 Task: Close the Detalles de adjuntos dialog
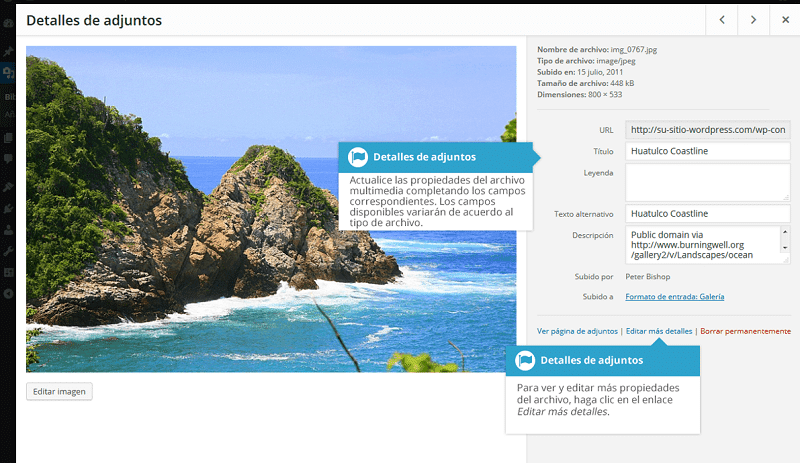[x=785, y=20]
